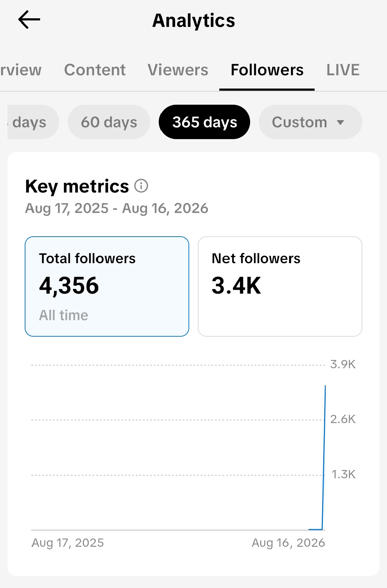Open the Key metrics info icon
Image resolution: width=387 pixels, height=588 pixels.
141,186
